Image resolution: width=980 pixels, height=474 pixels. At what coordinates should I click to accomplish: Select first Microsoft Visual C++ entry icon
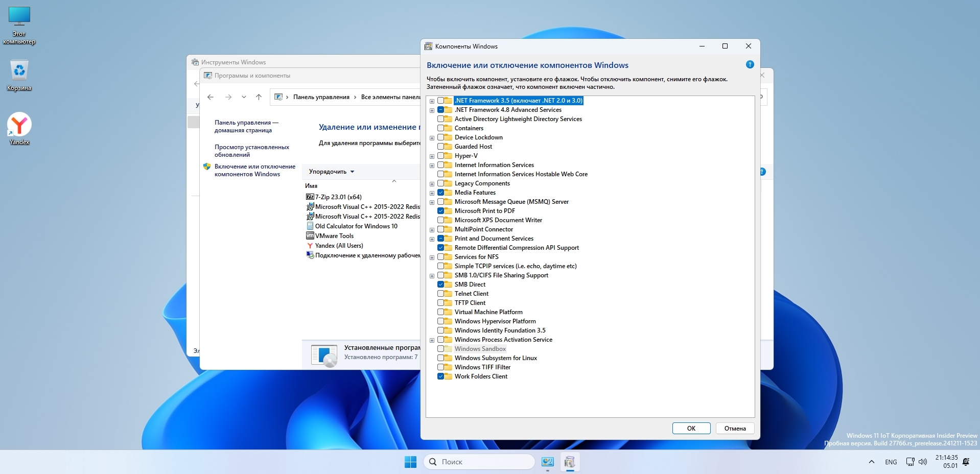pos(310,206)
